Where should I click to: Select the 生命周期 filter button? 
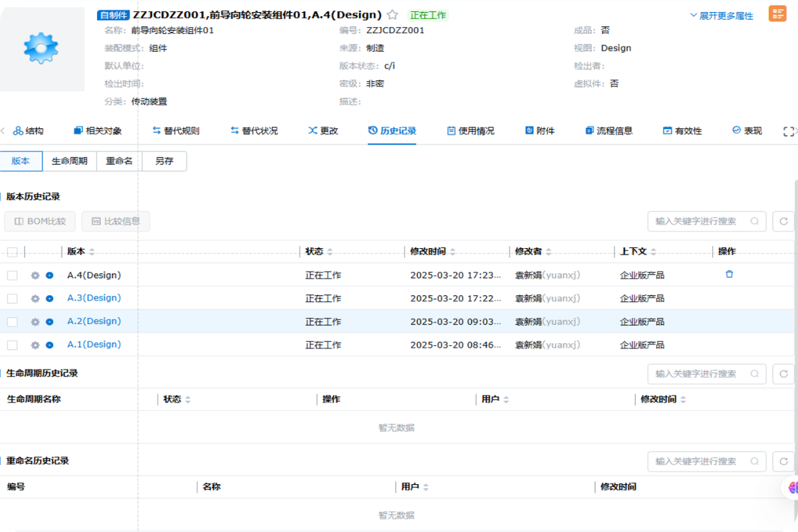[x=70, y=162]
